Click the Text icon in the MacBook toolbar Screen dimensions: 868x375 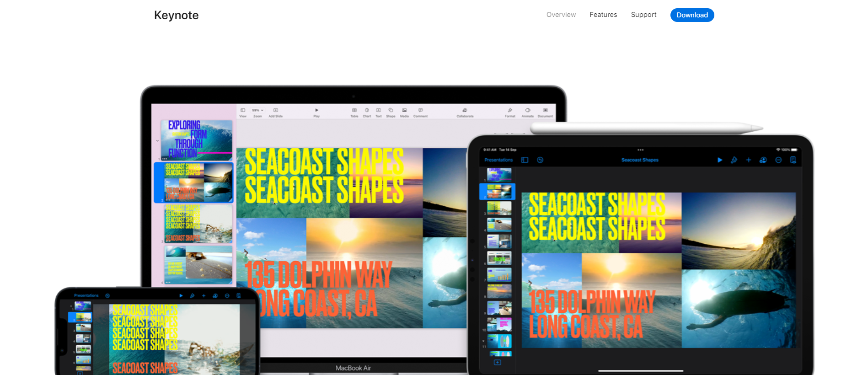379,110
